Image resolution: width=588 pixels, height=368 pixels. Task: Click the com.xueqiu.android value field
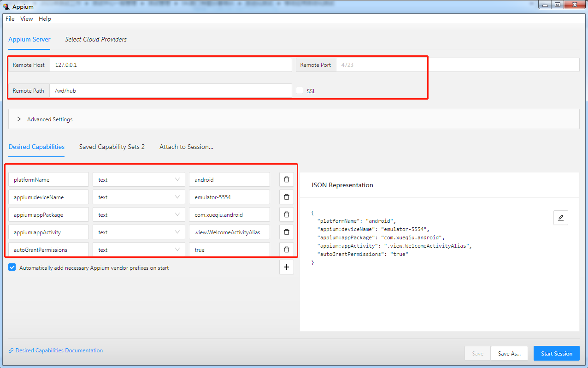click(229, 214)
